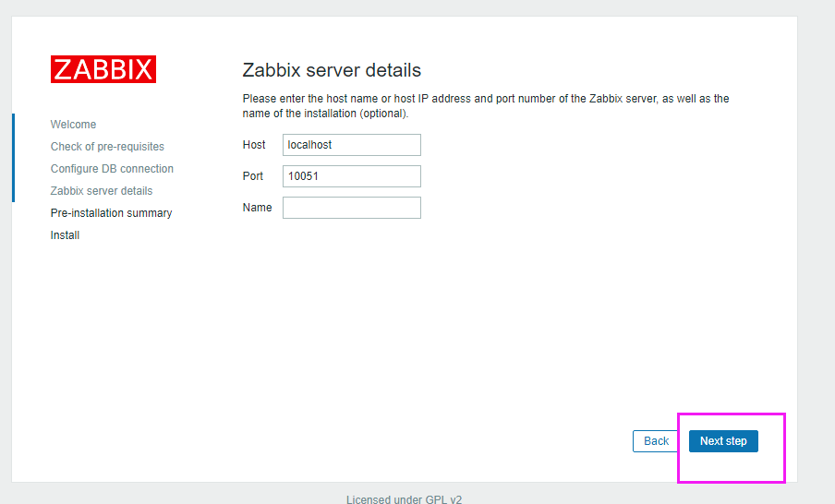
Task: Click the red ZABBIX logo
Action: [103, 69]
